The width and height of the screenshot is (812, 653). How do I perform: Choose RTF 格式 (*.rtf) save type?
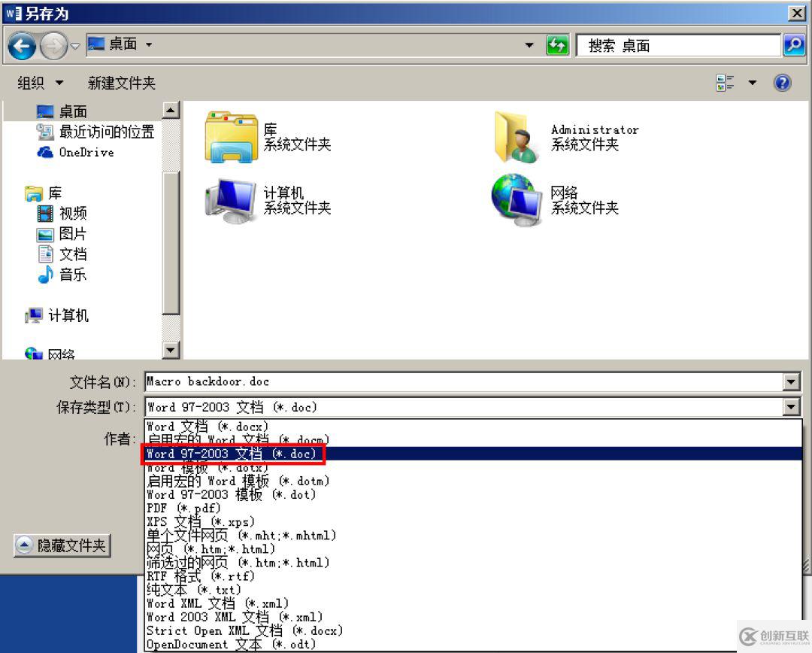click(473, 576)
